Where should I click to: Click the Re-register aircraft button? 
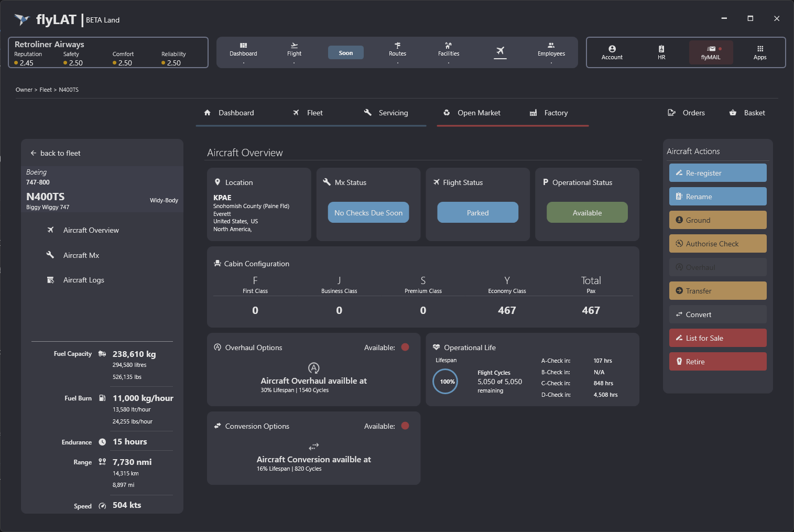tap(717, 173)
